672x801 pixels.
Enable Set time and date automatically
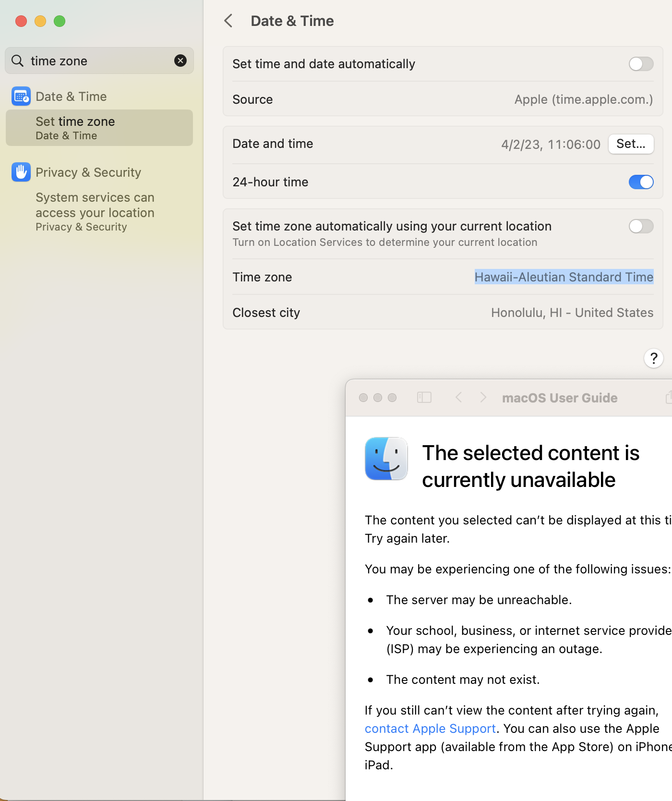(x=641, y=64)
